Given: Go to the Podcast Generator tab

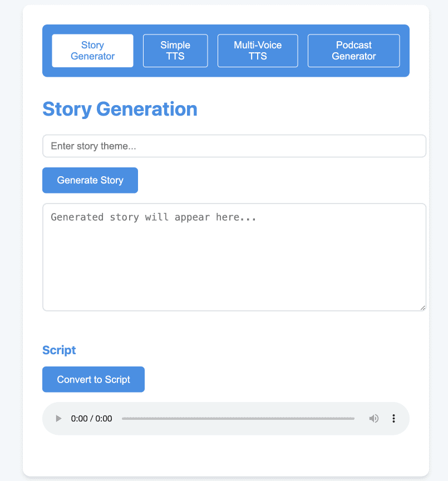Looking at the screenshot, I should click(354, 51).
